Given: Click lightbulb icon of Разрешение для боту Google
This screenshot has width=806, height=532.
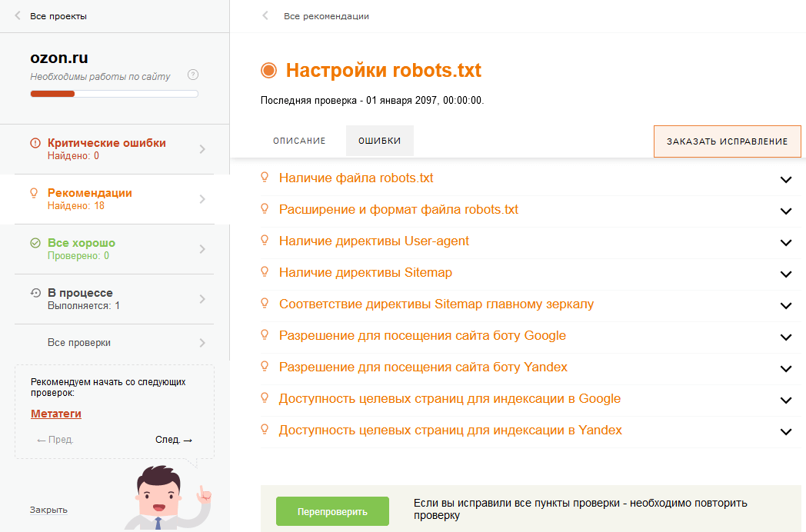Looking at the screenshot, I should click(265, 334).
